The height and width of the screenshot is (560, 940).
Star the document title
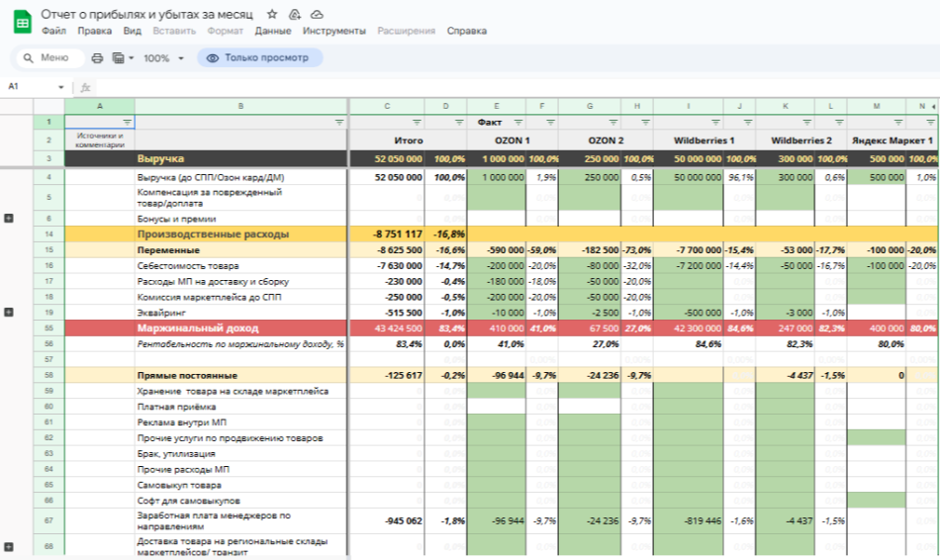(272, 15)
